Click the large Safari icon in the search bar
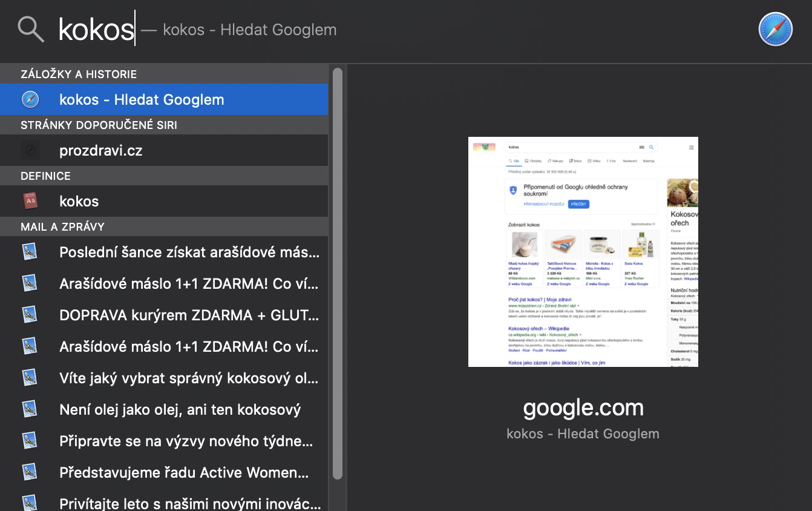This screenshot has height=511, width=812. [x=775, y=29]
